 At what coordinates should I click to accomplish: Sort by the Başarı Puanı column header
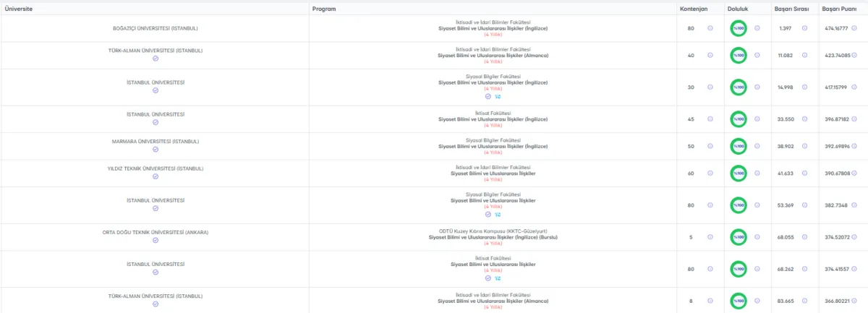[x=838, y=9]
